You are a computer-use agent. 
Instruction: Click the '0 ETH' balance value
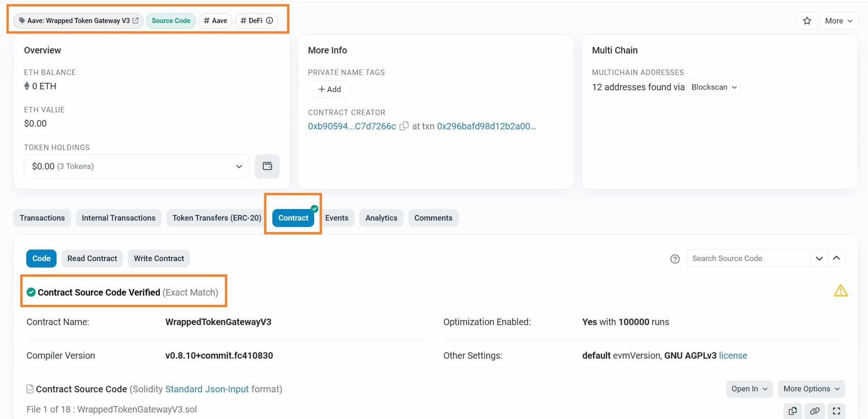click(x=44, y=86)
